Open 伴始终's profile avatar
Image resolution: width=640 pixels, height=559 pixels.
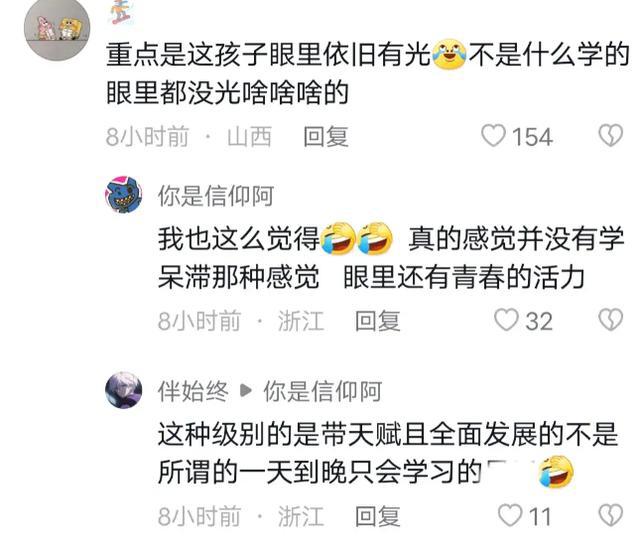coord(124,390)
